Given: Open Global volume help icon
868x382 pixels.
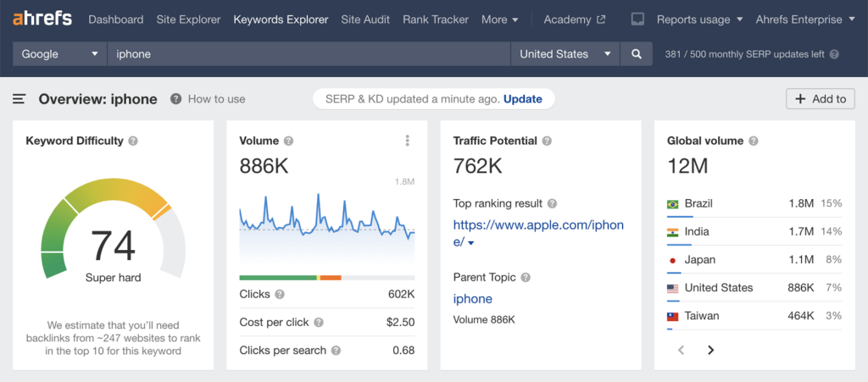Looking at the screenshot, I should point(753,141).
